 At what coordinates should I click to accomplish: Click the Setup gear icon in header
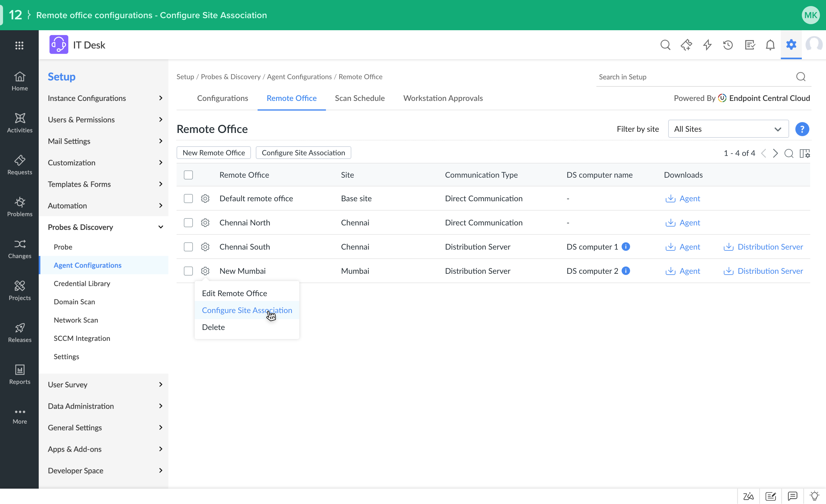click(x=791, y=45)
